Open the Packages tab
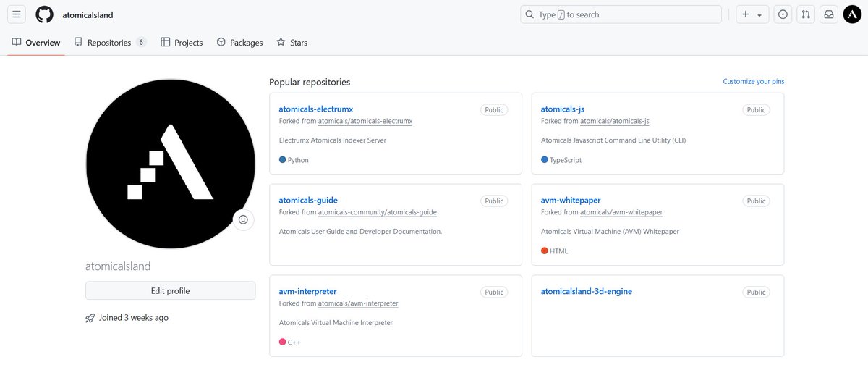The width and height of the screenshot is (868, 378). pos(239,43)
